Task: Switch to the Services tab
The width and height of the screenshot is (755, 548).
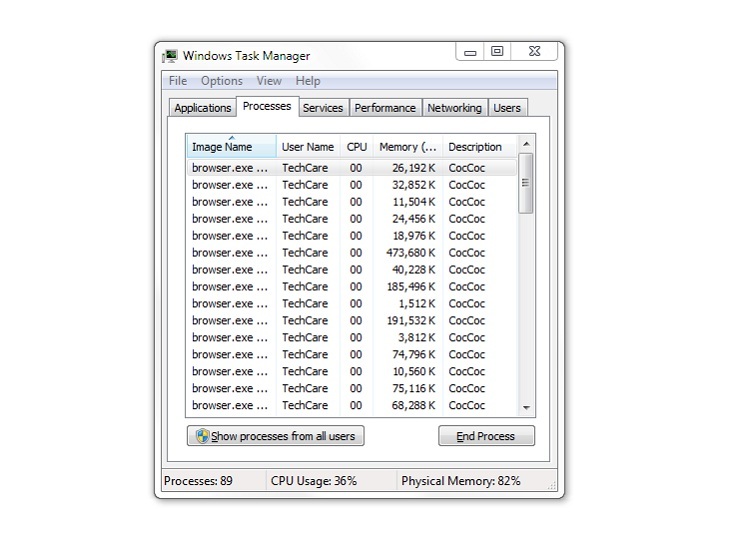Action: tap(322, 108)
